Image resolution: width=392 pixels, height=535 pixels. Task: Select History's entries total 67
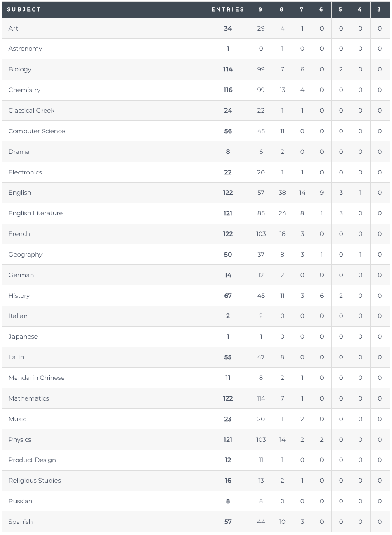tap(228, 296)
